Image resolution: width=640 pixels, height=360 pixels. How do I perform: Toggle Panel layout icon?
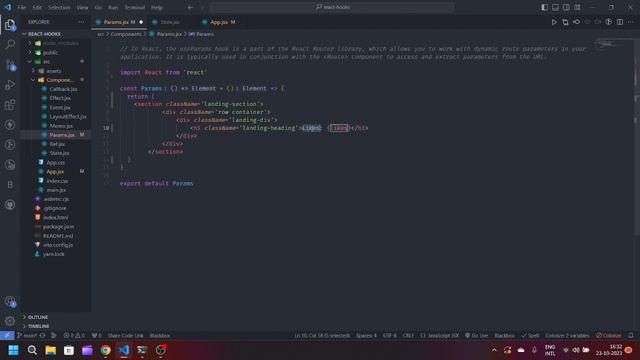(556, 7)
